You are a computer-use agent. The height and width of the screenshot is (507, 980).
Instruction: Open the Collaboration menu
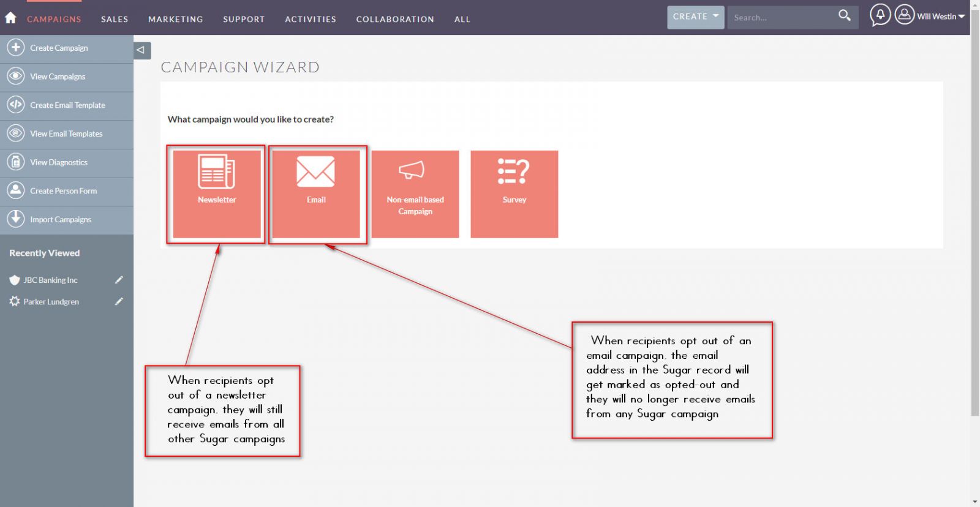395,19
